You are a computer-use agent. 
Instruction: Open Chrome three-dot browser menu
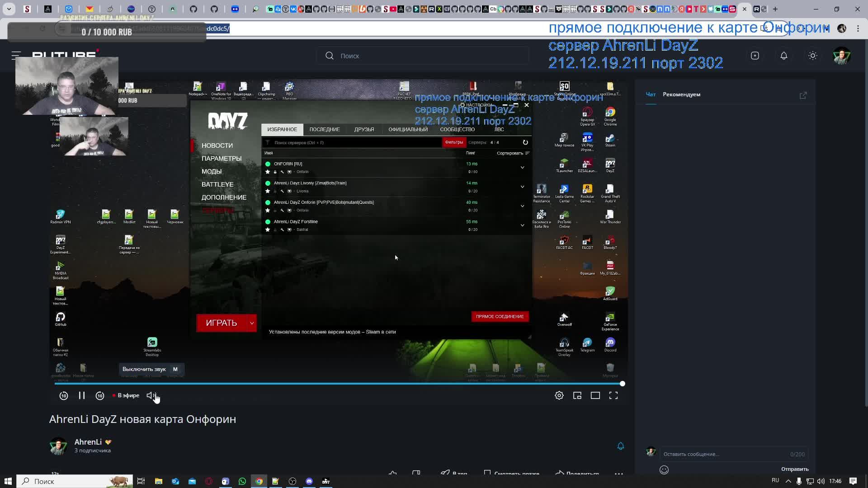[858, 28]
